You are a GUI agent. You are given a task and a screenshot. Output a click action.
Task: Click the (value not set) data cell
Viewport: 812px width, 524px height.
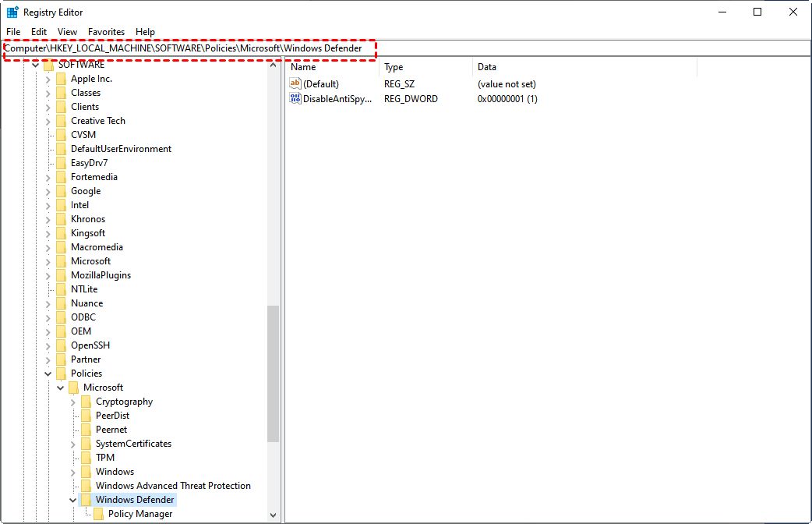point(507,84)
